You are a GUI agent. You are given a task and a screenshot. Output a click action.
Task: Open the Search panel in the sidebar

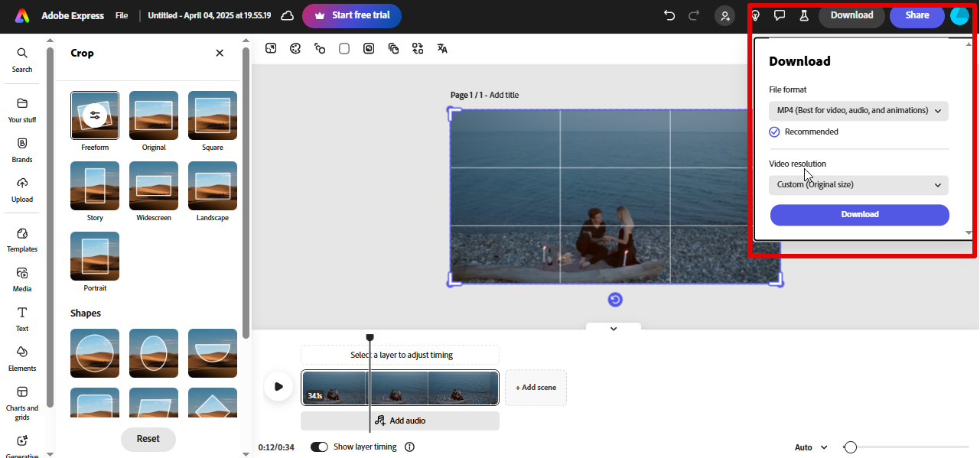(22, 60)
